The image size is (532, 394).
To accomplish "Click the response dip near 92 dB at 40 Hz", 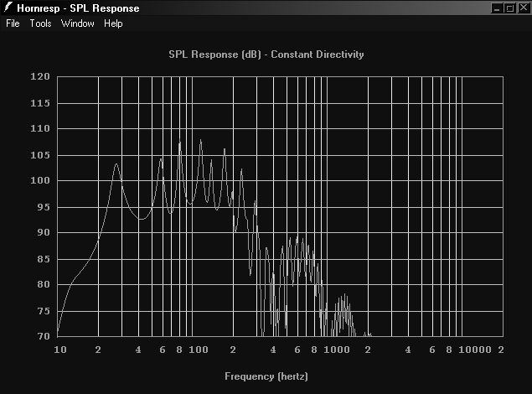I will click(x=141, y=219).
